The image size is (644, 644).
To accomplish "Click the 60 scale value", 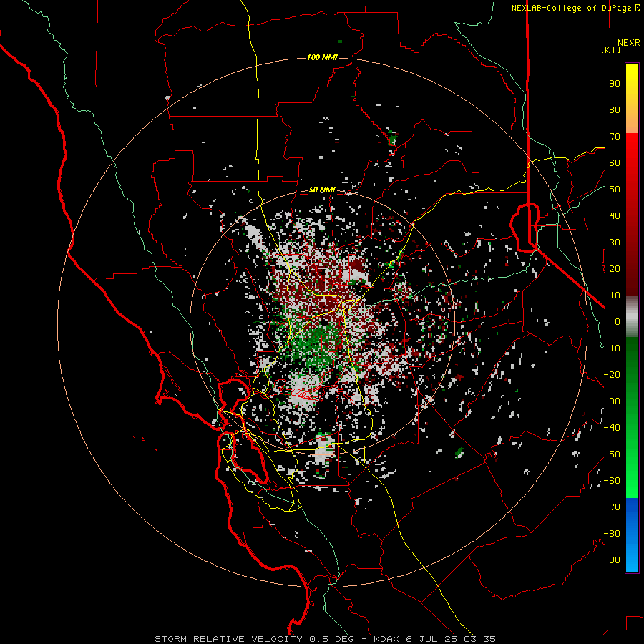I will 615,163.
